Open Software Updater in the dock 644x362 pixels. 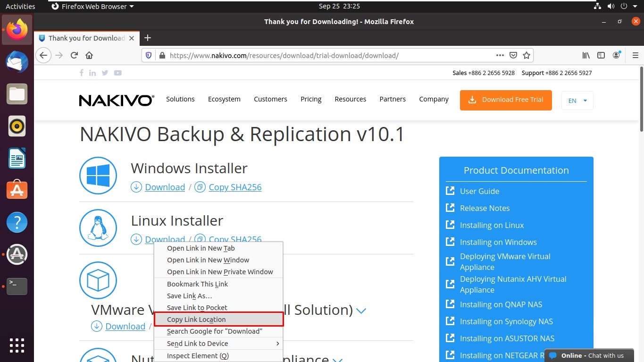[17, 254]
